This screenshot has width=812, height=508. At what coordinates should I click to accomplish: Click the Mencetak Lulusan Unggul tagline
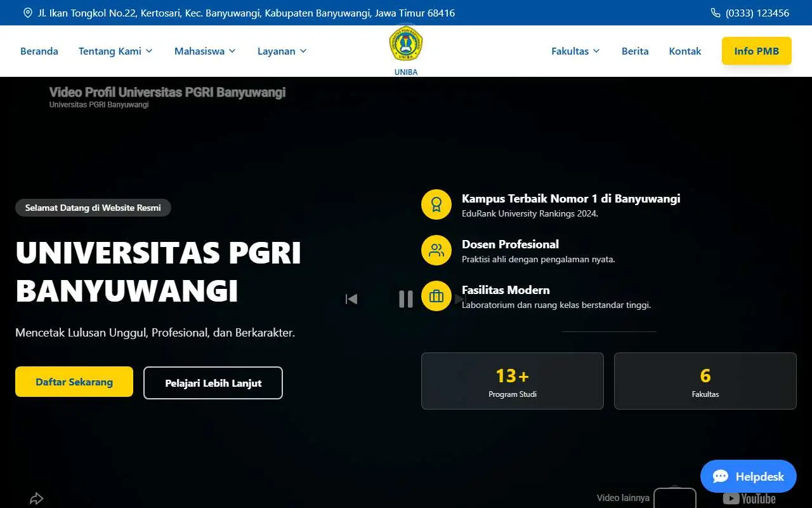pyautogui.click(x=155, y=332)
